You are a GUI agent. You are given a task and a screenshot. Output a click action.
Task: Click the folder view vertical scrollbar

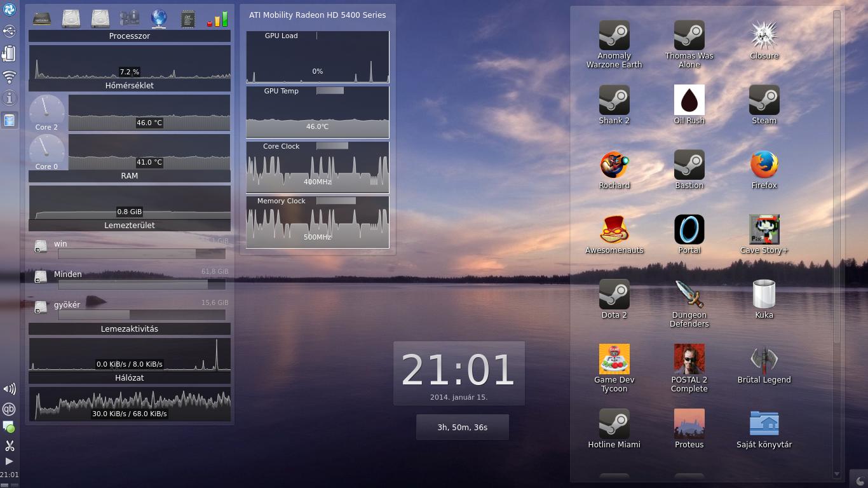click(837, 178)
